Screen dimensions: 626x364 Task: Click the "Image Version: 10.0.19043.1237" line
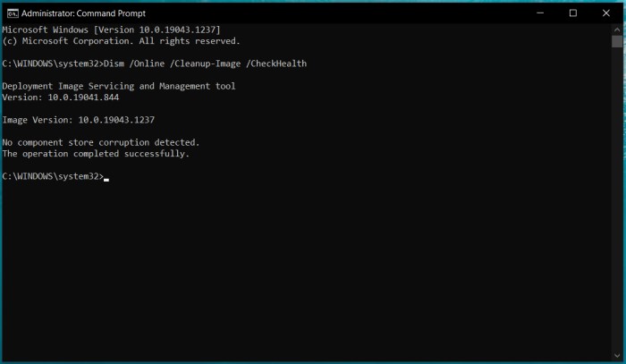[79, 120]
